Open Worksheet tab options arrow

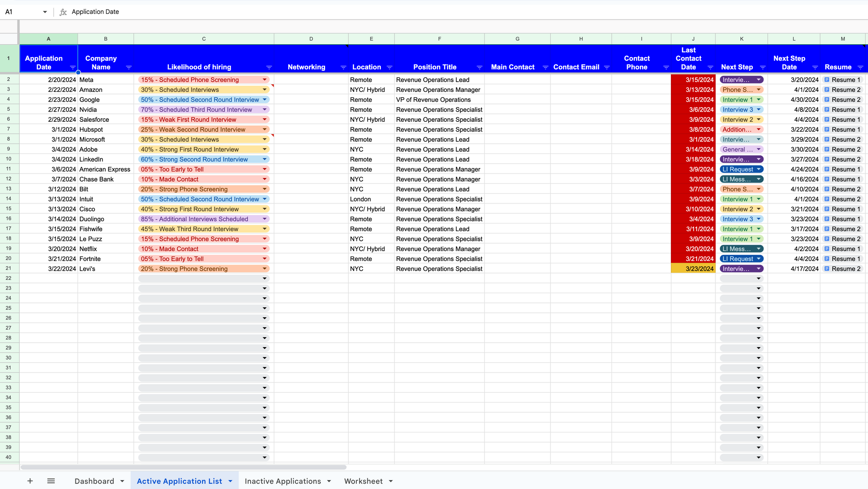391,481
